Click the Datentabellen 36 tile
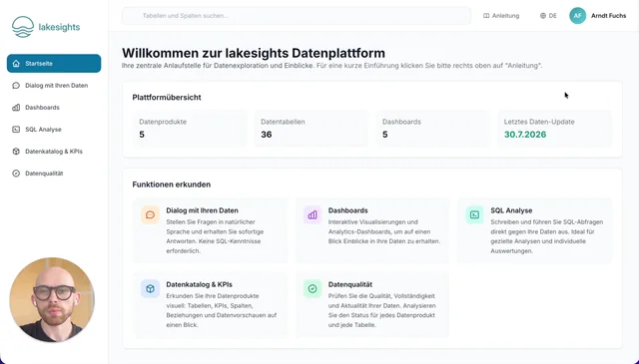Screen dimensions: 639x364 pyautogui.click(x=311, y=129)
